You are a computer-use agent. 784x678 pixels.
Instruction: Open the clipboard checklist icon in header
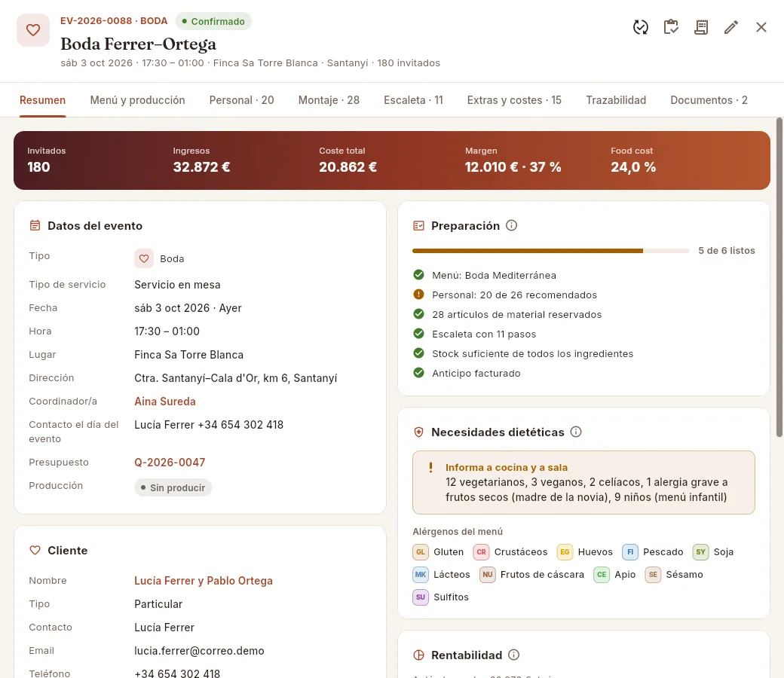tap(671, 27)
